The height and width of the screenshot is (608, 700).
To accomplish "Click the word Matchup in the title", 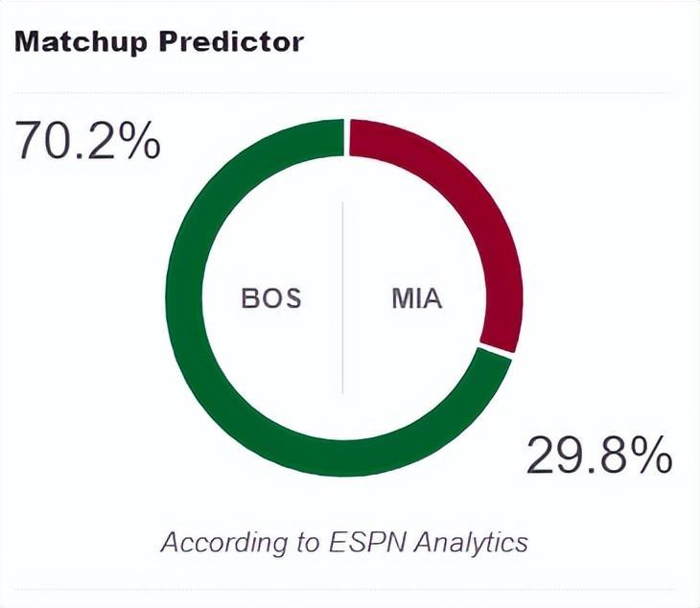I will (x=81, y=42).
